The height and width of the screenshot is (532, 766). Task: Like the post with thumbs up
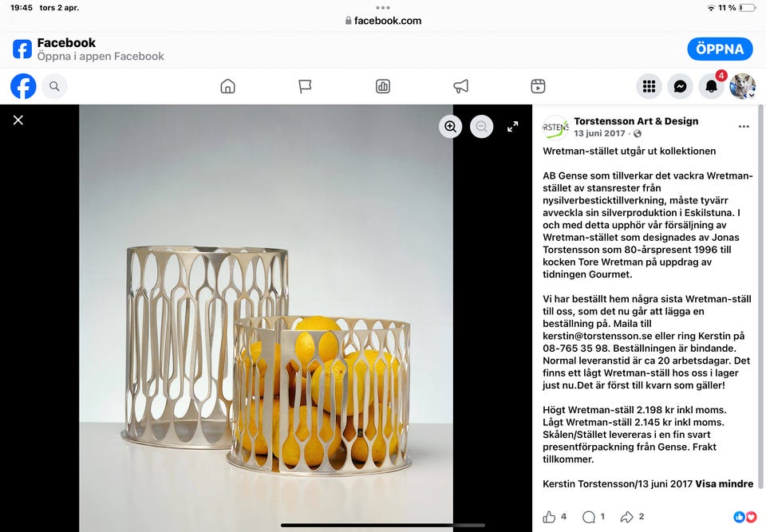point(549,517)
